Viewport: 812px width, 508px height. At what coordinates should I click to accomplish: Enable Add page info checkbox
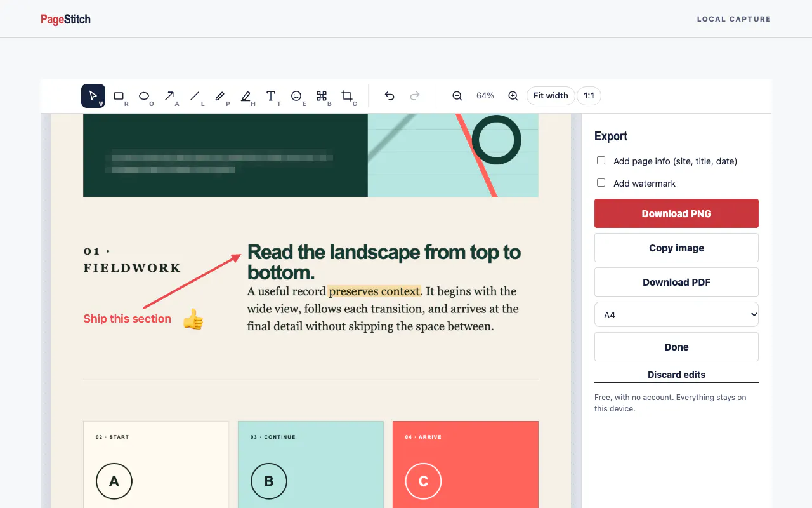pos(601,161)
